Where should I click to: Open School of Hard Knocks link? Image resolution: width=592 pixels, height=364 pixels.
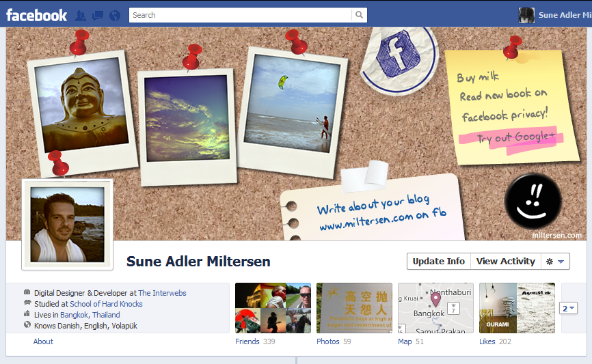point(106,304)
